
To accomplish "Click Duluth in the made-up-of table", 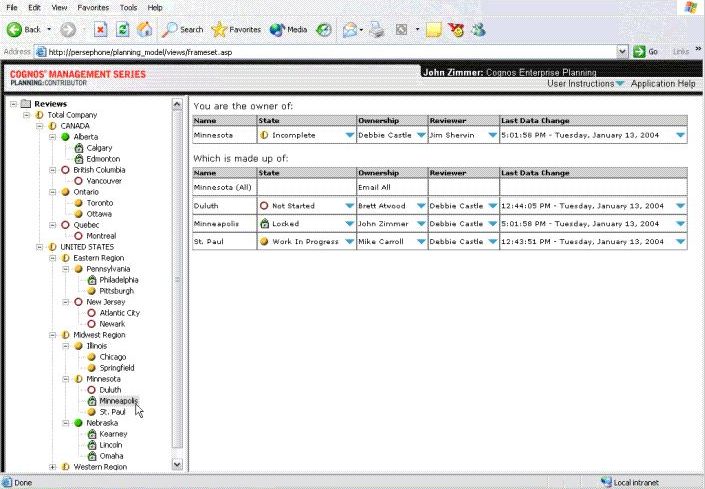I will pyautogui.click(x=206, y=206).
